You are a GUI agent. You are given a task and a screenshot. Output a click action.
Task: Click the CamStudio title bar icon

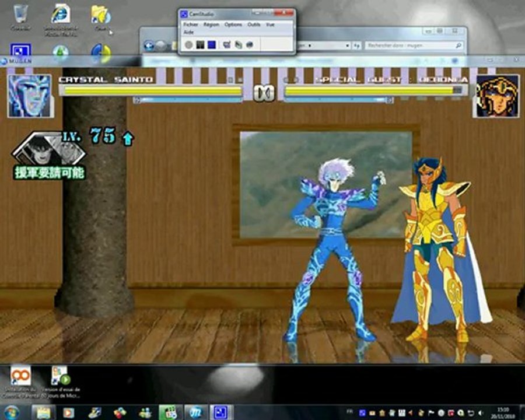(x=184, y=14)
